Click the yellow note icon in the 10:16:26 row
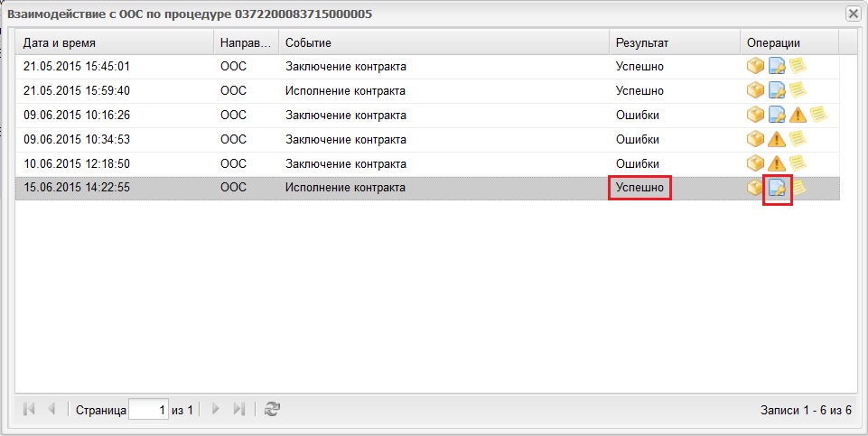868x436 pixels. tap(818, 115)
